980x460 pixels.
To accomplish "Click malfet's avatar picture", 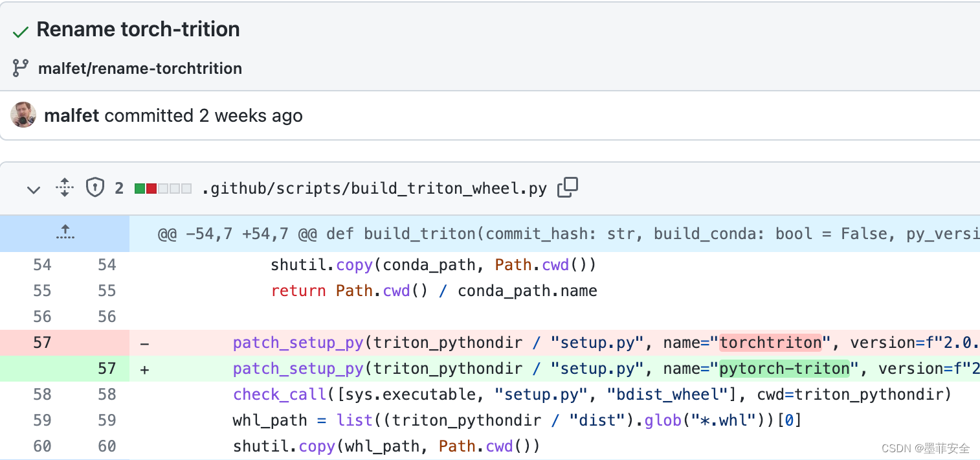I will [x=23, y=115].
